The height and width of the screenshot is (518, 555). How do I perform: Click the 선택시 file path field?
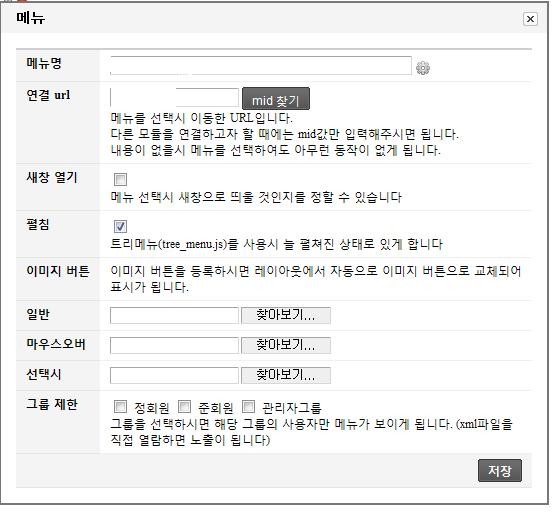click(174, 375)
